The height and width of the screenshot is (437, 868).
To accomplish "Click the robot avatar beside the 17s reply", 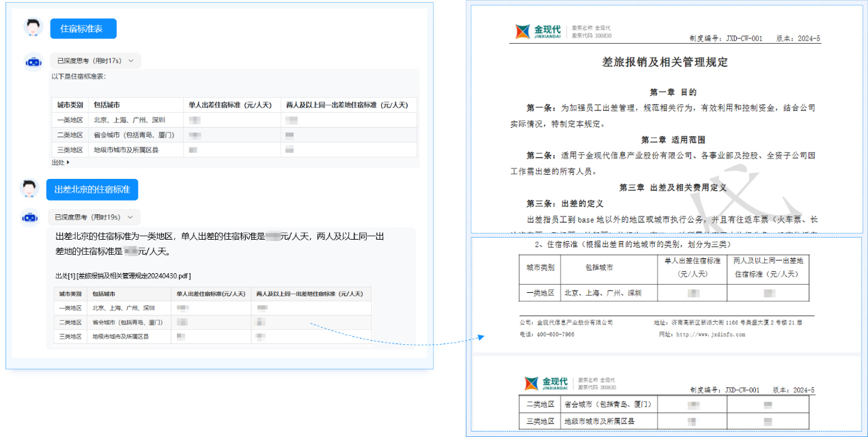I will coord(33,61).
